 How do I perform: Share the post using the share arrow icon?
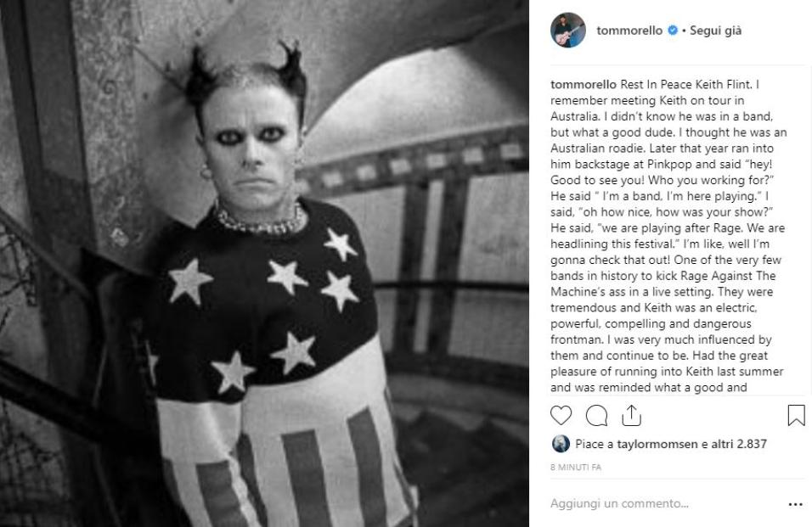click(x=631, y=415)
